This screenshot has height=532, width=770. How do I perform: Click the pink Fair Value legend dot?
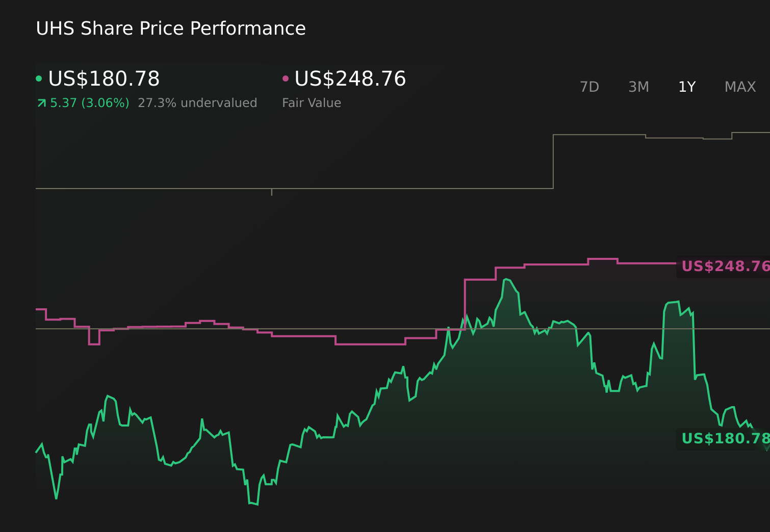[286, 77]
